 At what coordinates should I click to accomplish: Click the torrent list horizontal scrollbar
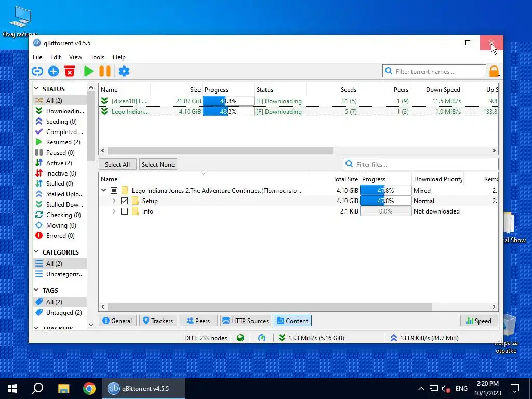point(220,150)
